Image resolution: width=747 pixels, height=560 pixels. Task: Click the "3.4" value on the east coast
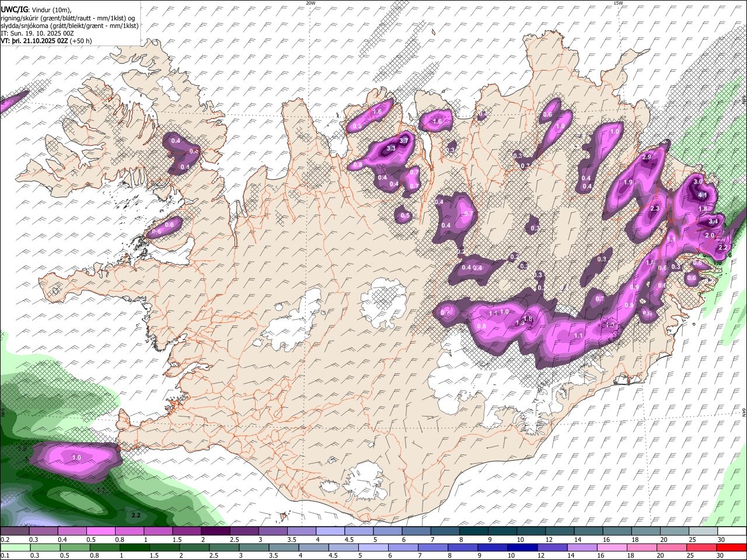(713, 222)
